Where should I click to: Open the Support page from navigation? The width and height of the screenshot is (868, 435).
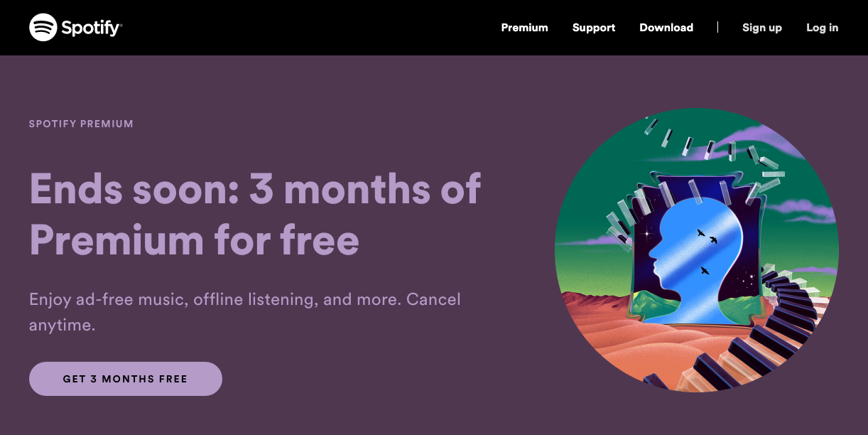click(x=594, y=28)
